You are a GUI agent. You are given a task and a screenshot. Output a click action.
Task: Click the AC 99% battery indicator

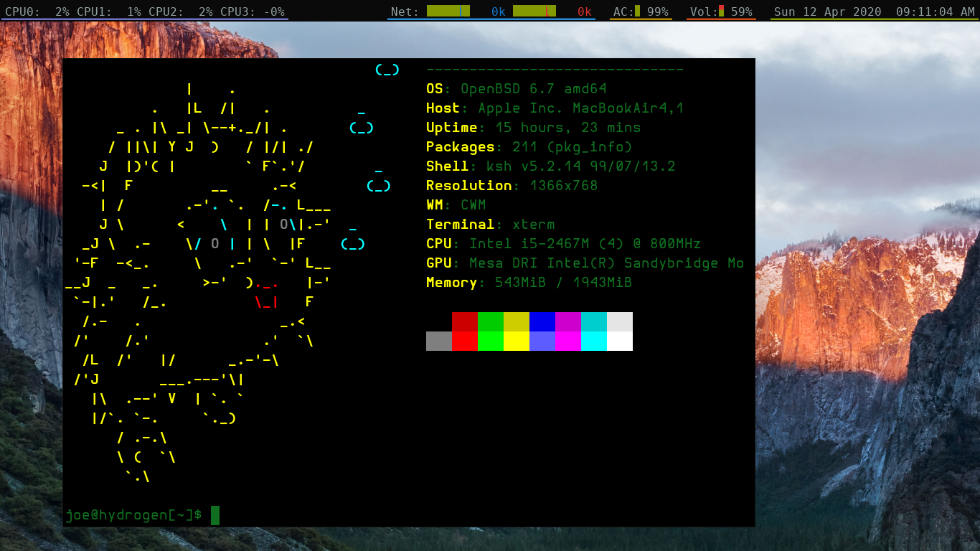tap(641, 11)
